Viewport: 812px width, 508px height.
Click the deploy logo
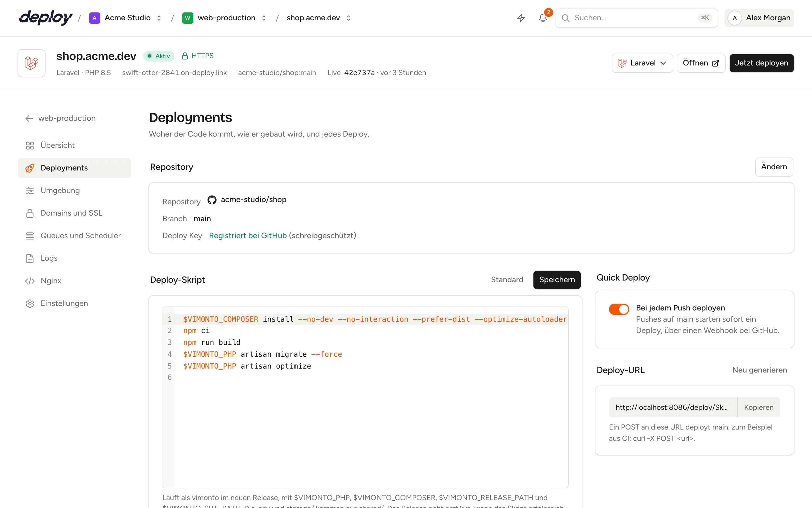click(46, 17)
